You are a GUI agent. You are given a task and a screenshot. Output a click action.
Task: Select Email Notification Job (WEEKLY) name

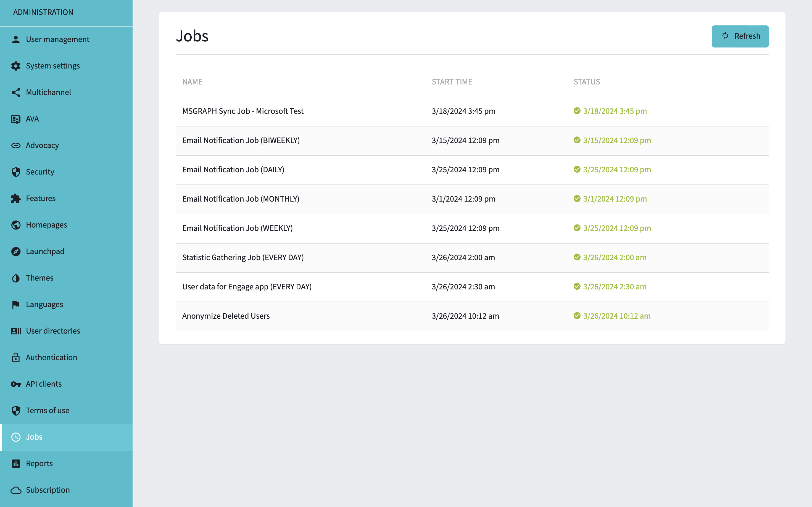pos(238,228)
